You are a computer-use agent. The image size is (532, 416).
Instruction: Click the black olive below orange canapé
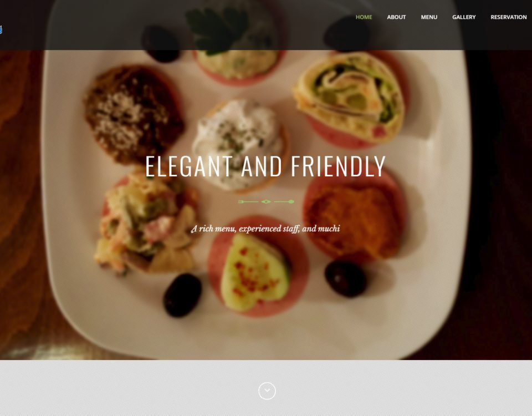345,278
